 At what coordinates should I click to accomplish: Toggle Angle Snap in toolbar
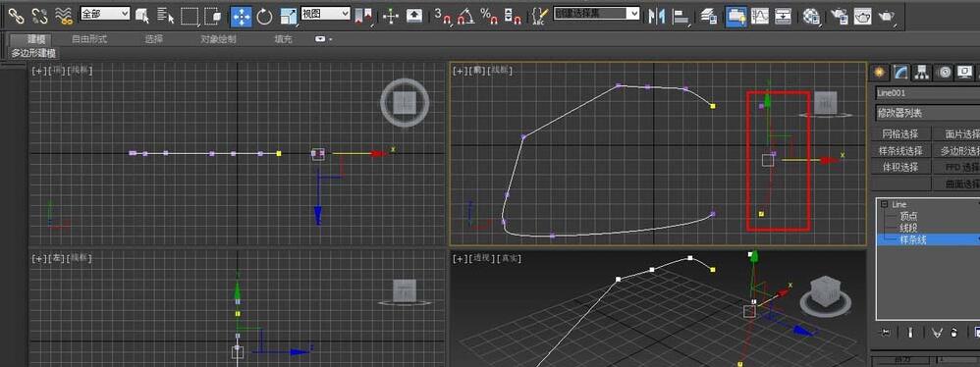[465, 17]
